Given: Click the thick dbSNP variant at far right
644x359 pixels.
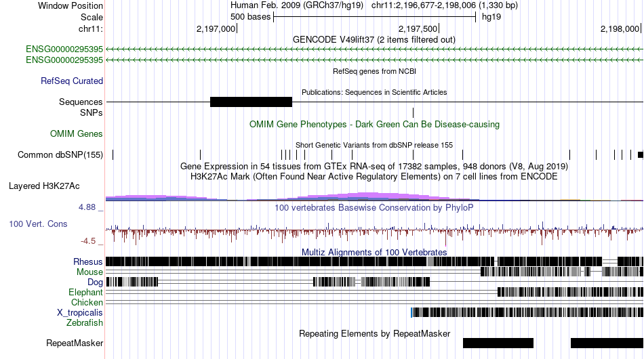Looking at the screenshot, I should (641, 154).
